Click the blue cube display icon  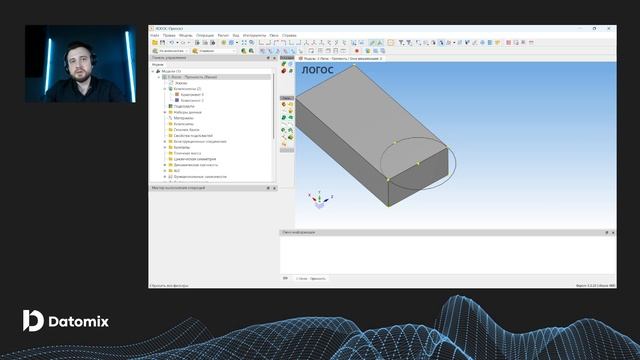click(231, 42)
